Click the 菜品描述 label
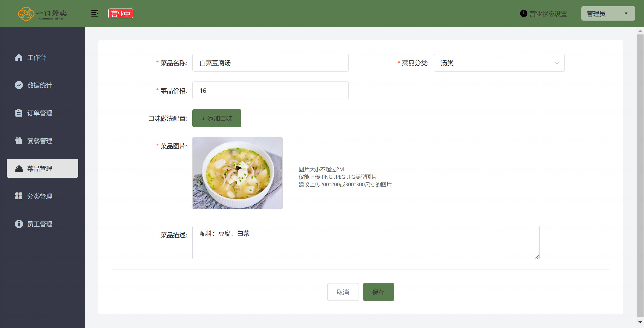 (x=174, y=235)
